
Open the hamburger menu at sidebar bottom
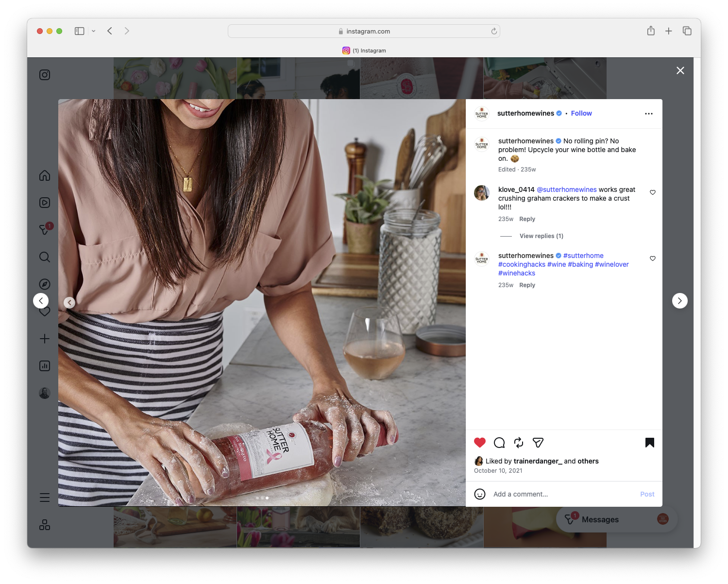point(44,497)
